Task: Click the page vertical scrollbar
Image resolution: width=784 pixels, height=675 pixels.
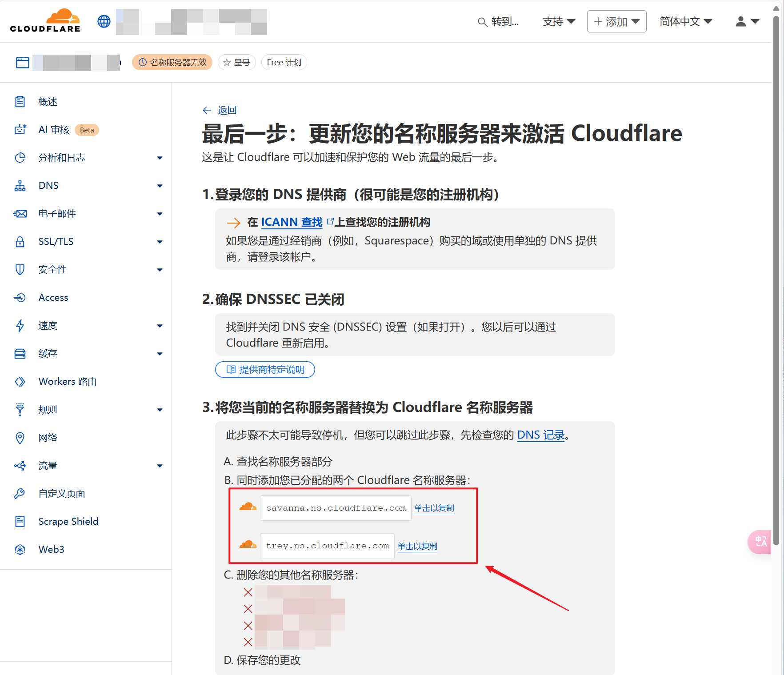Action: click(776, 280)
